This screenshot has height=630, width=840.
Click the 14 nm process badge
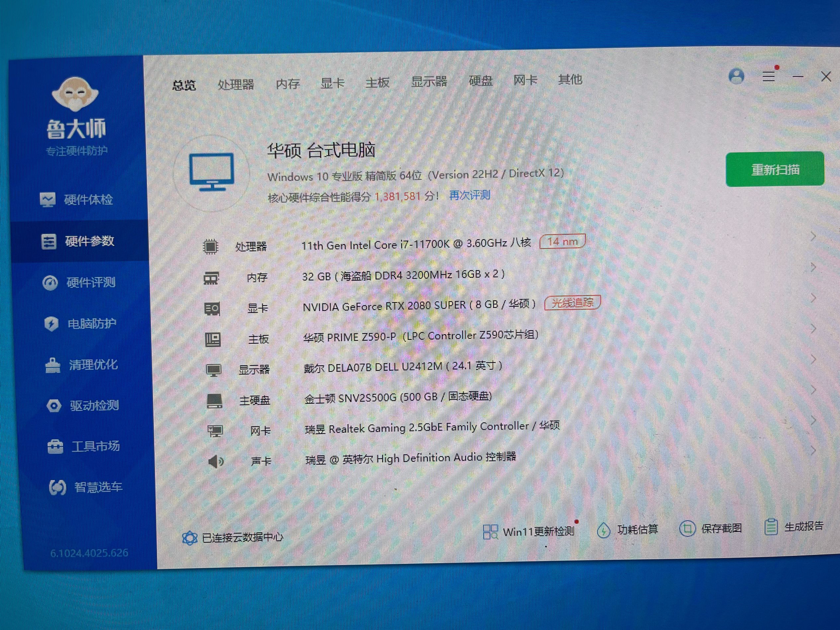click(x=562, y=241)
